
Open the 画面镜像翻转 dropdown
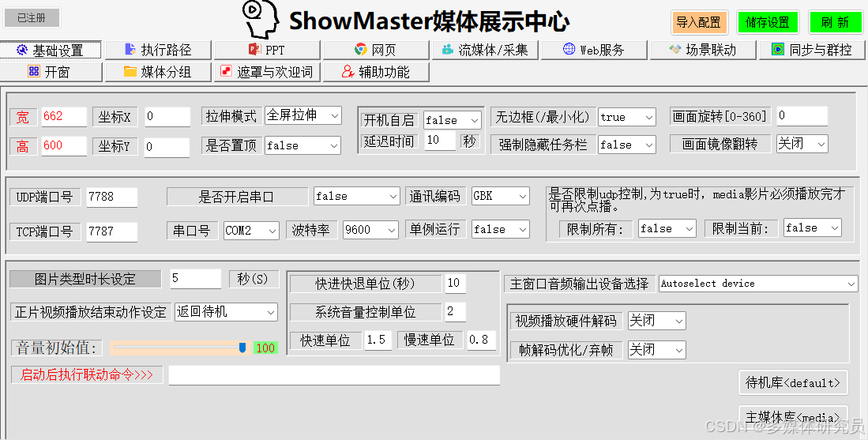click(x=802, y=144)
